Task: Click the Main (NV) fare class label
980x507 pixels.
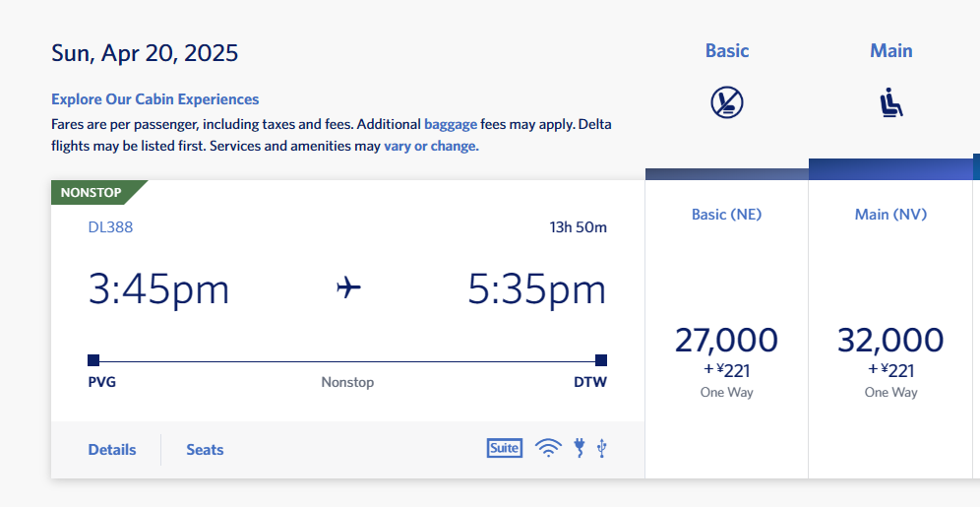Action: coord(890,215)
